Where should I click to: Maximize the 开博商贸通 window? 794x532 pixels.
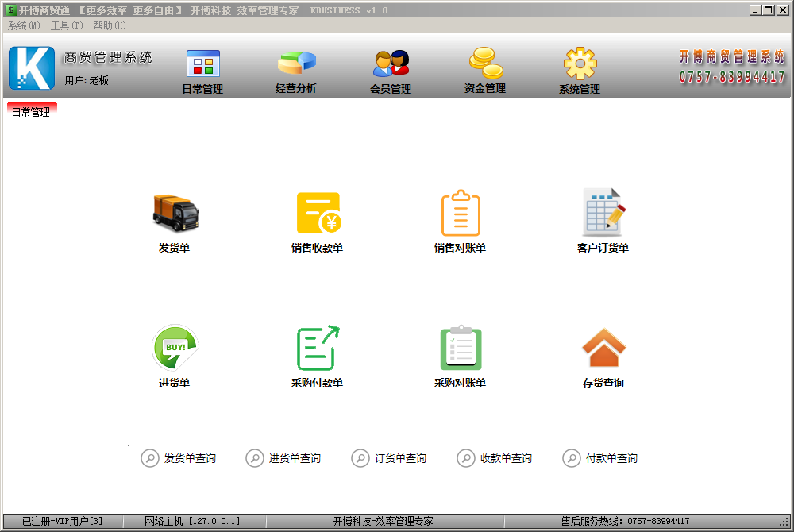click(769, 10)
